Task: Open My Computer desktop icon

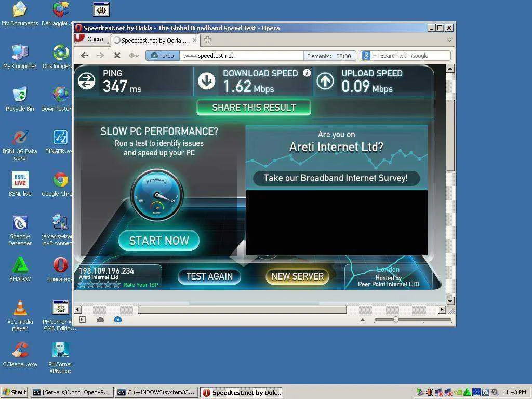Action: pyautogui.click(x=20, y=57)
